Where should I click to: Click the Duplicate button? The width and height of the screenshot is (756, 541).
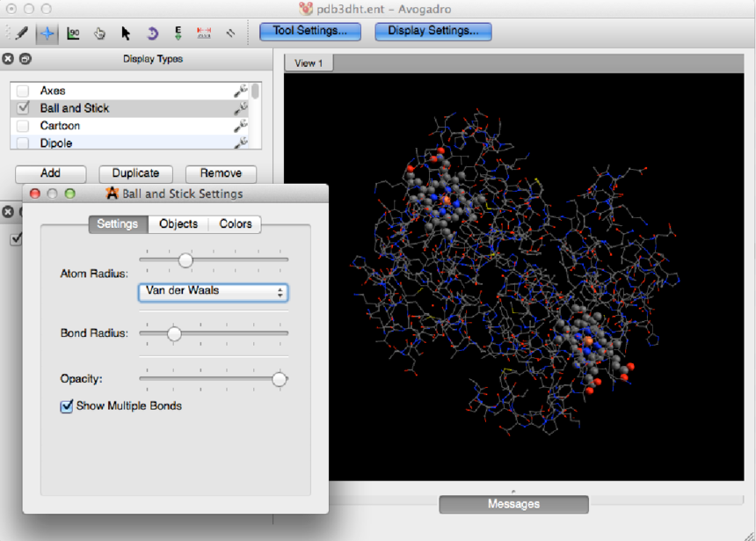tap(135, 173)
